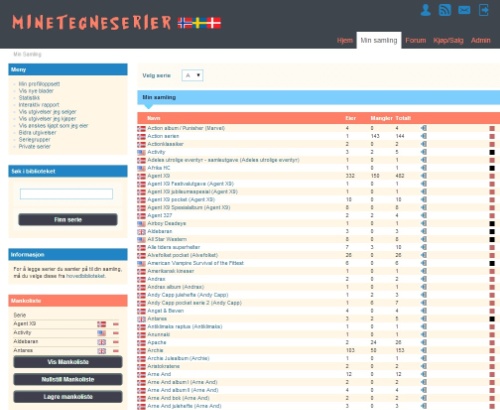Click the Vis Mankoliste button
The image size is (500, 410).
pos(68,362)
